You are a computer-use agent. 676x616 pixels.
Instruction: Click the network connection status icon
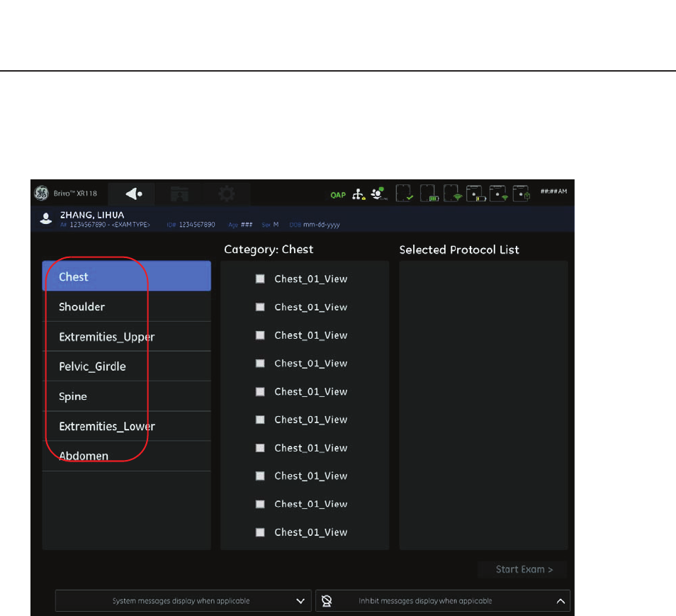pos(359,194)
